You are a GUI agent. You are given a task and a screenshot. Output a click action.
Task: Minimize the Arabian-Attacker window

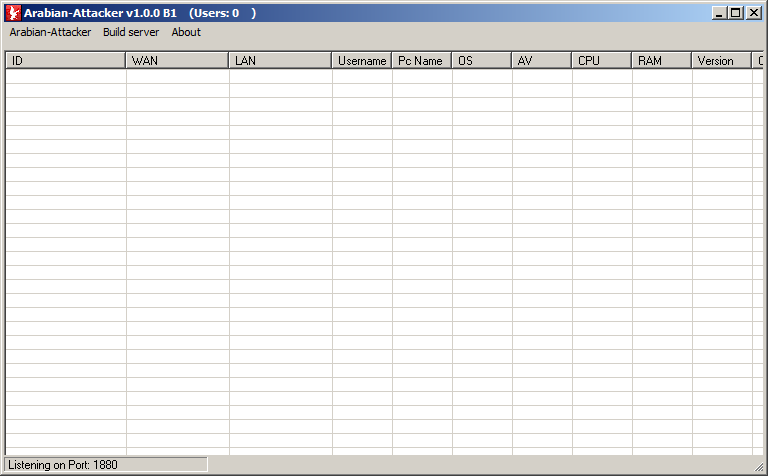pos(720,13)
